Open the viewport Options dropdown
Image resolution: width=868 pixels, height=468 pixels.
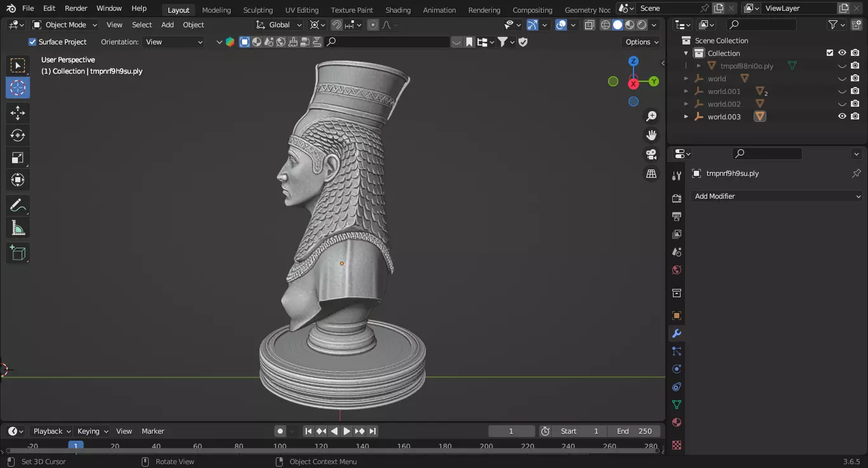642,42
